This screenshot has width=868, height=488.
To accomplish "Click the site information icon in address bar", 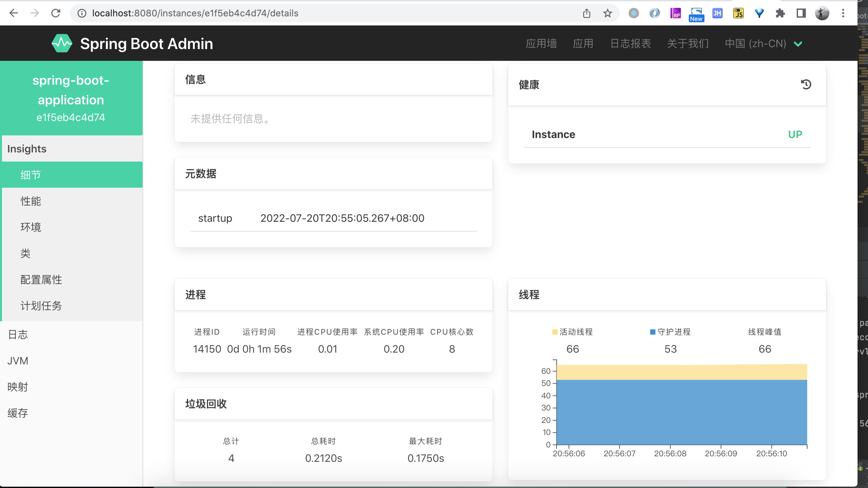I will [82, 13].
